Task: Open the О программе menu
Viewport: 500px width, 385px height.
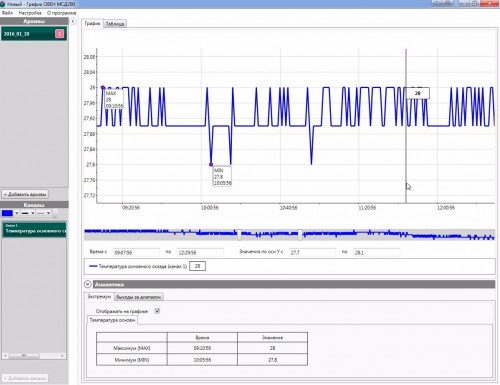Action: 62,13
